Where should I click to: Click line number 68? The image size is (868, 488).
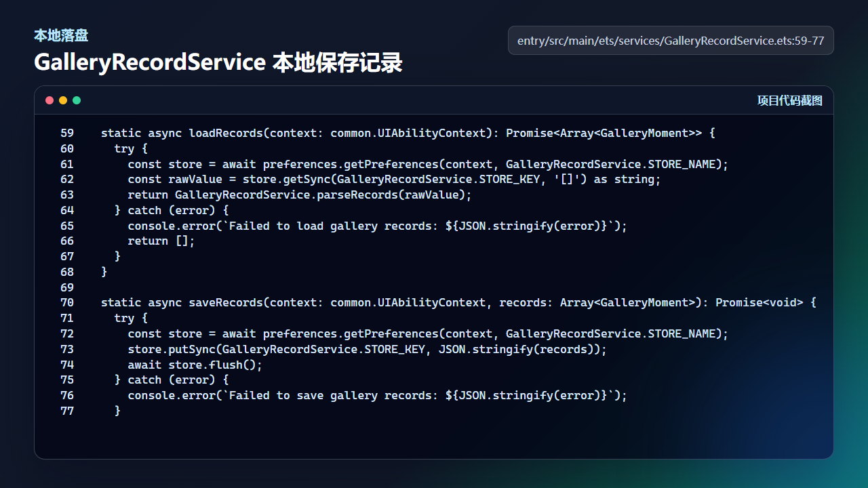pos(67,272)
